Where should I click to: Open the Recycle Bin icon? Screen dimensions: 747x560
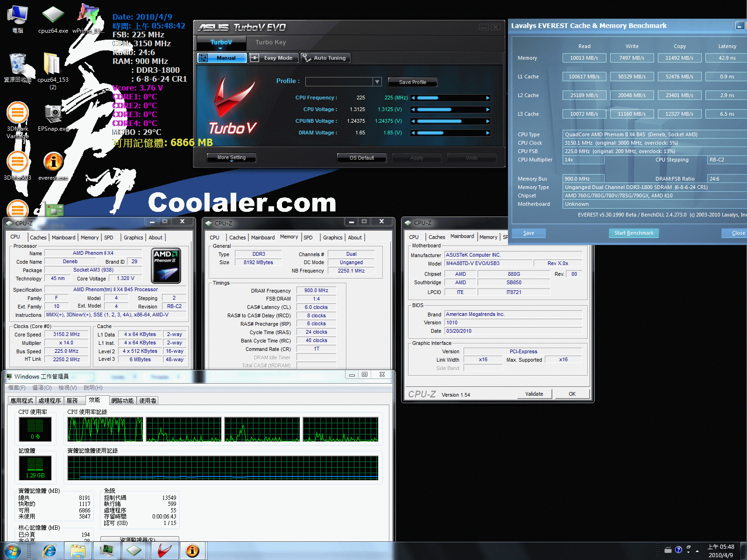17,68
